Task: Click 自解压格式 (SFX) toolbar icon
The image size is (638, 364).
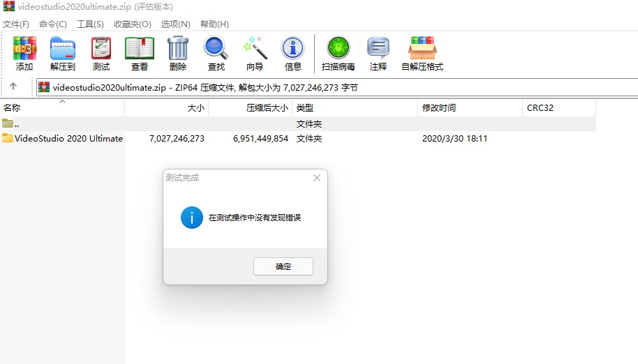Action: tap(422, 53)
